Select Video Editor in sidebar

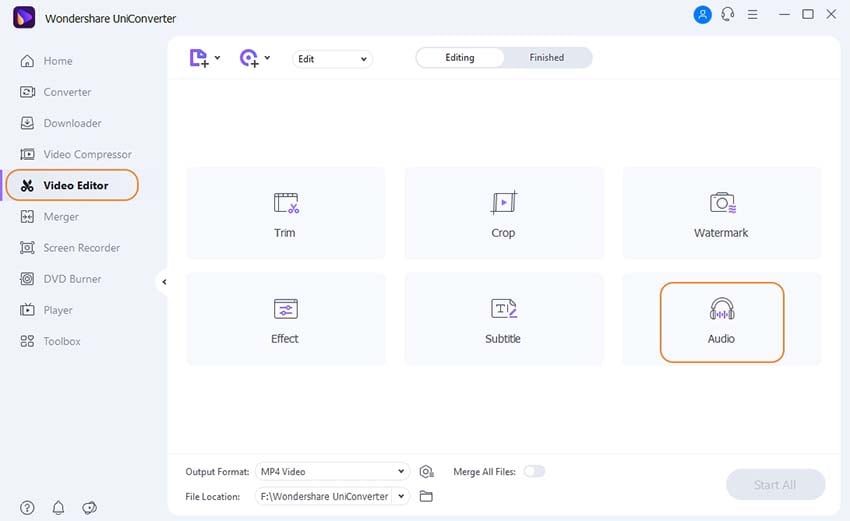pyautogui.click(x=72, y=185)
